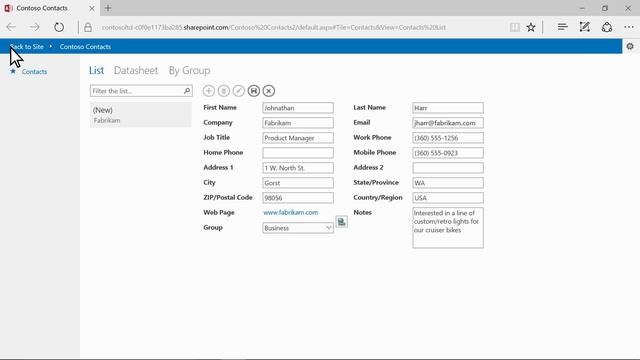Click the Back to Site link

(x=27, y=47)
